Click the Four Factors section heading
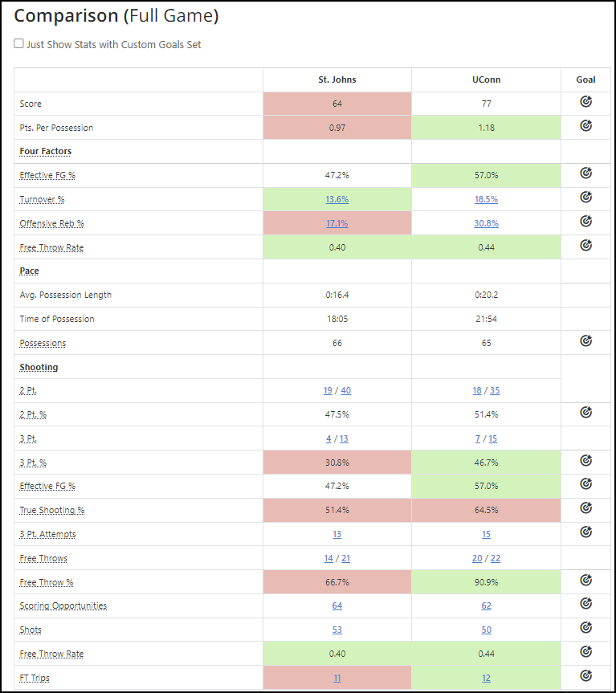This screenshot has height=693, width=616. coord(45,151)
